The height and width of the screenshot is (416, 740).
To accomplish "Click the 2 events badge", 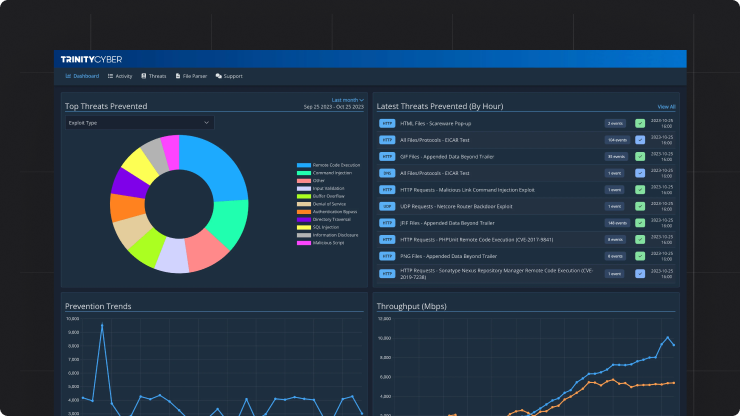I will click(615, 123).
